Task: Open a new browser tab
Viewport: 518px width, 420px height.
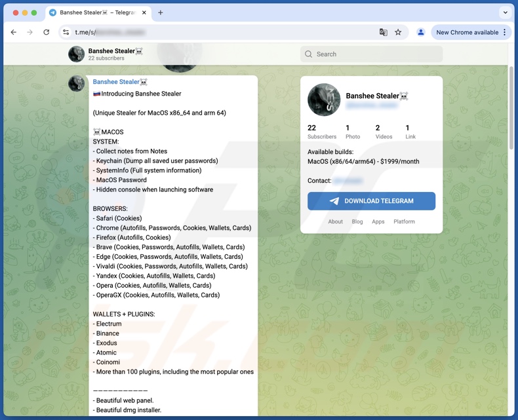Action: pyautogui.click(x=160, y=12)
